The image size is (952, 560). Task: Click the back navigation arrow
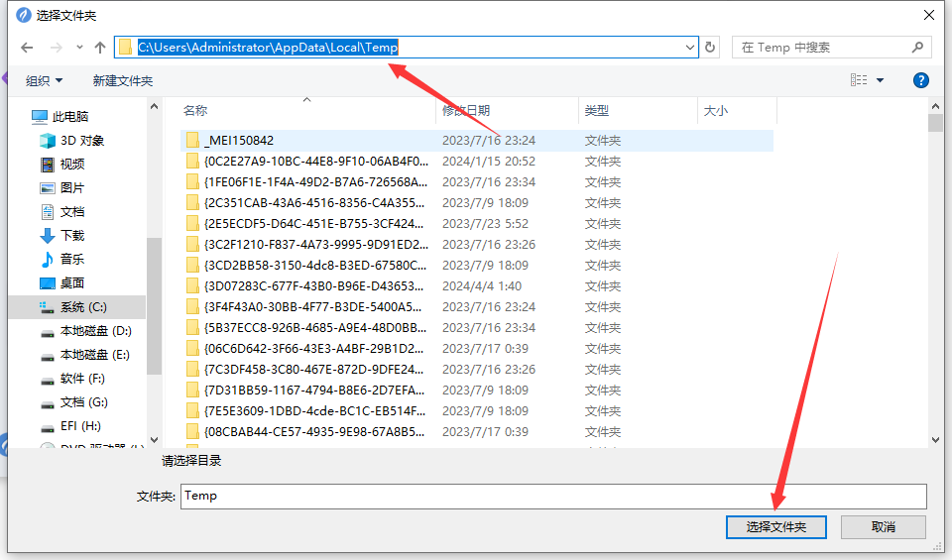(27, 48)
